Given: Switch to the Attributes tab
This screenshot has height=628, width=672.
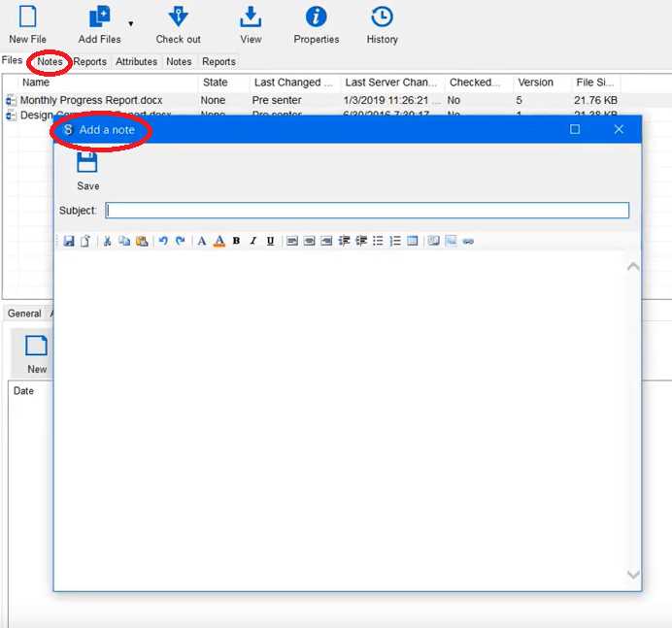Looking at the screenshot, I should click(x=136, y=62).
